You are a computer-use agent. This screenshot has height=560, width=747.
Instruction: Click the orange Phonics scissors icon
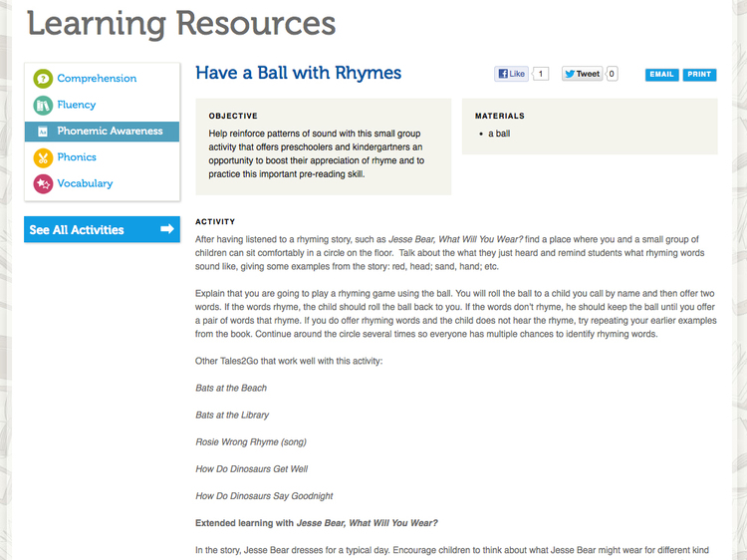43,157
